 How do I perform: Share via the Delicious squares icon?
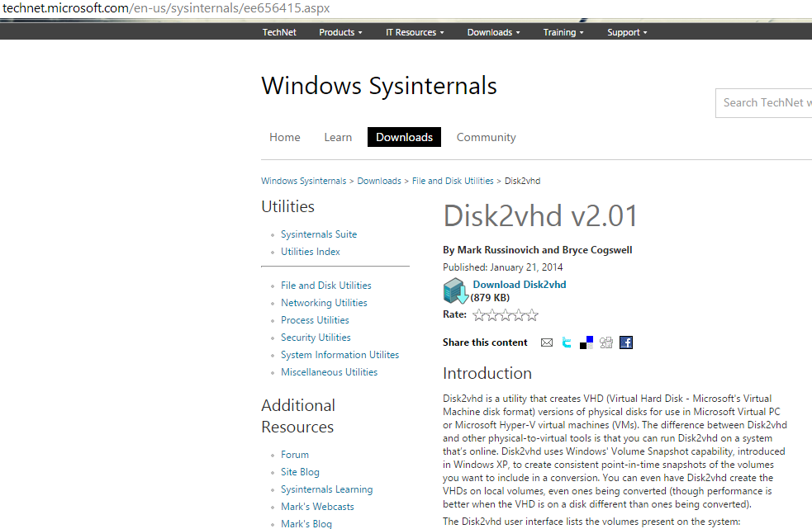[x=586, y=342]
